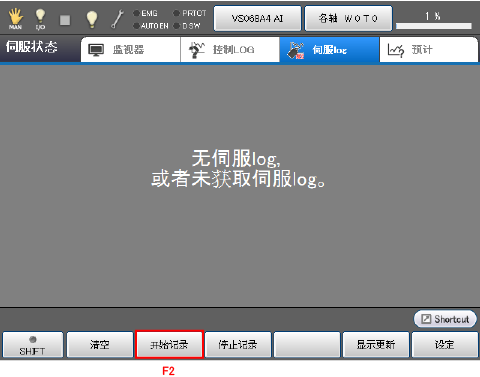Click the AUTO EN indicator lamp
Image resolution: width=480 pixels, height=377 pixels.
pos(136,26)
